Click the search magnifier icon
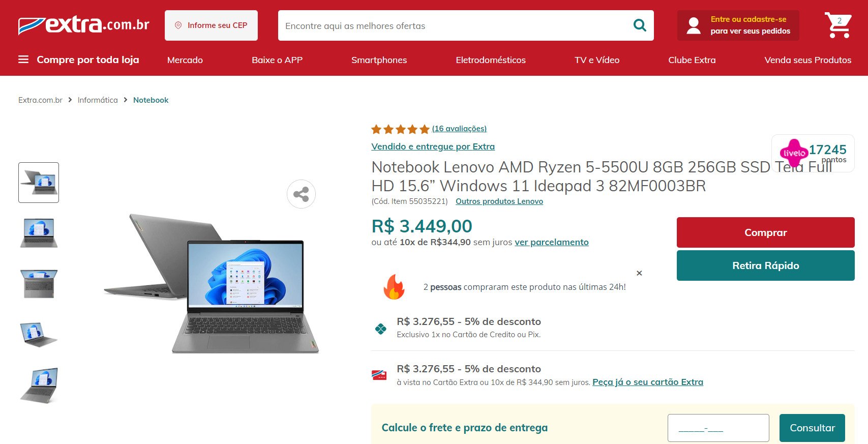868x444 pixels. pyautogui.click(x=640, y=25)
